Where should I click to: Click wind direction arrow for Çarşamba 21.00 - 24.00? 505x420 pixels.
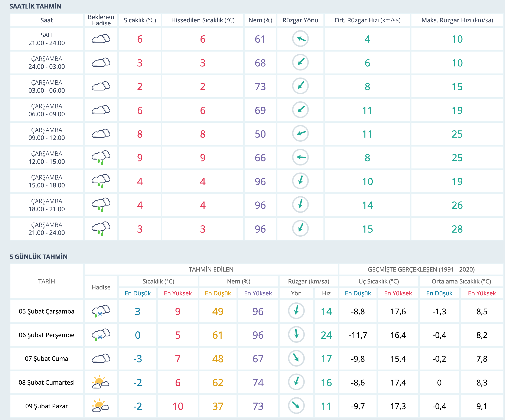(300, 229)
